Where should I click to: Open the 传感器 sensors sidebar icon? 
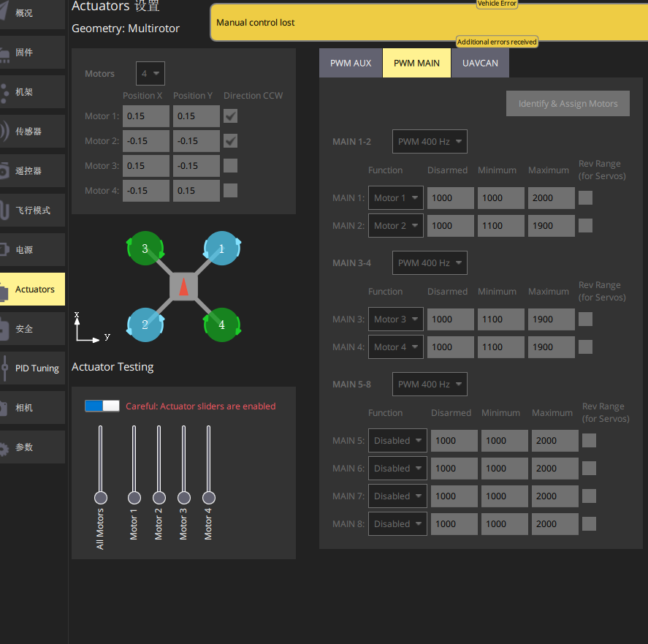pyautogui.click(x=4, y=132)
